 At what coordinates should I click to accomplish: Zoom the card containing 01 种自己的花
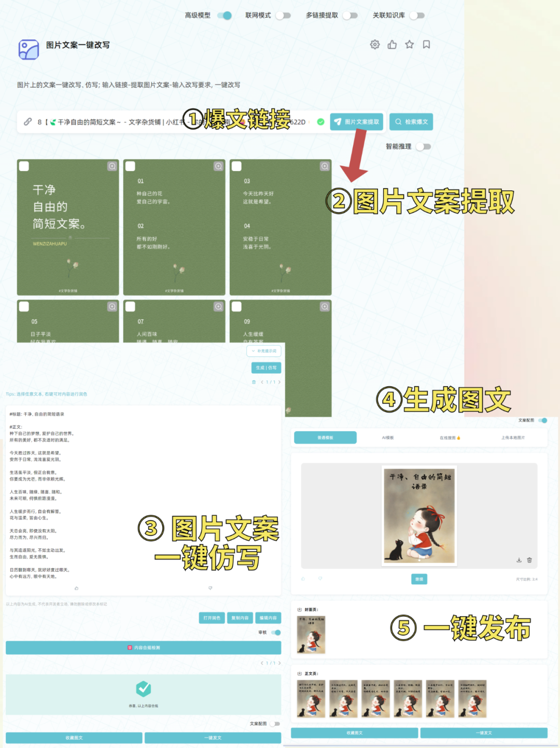[218, 166]
